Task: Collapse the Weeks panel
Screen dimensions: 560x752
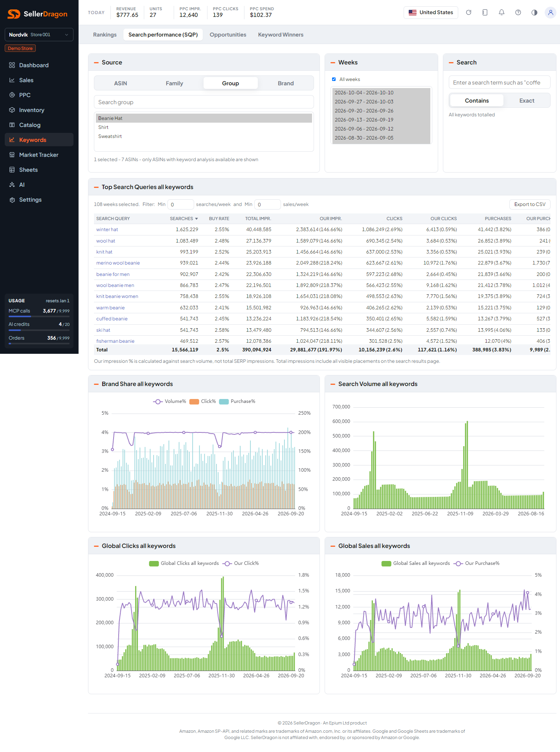Action: 333,63
